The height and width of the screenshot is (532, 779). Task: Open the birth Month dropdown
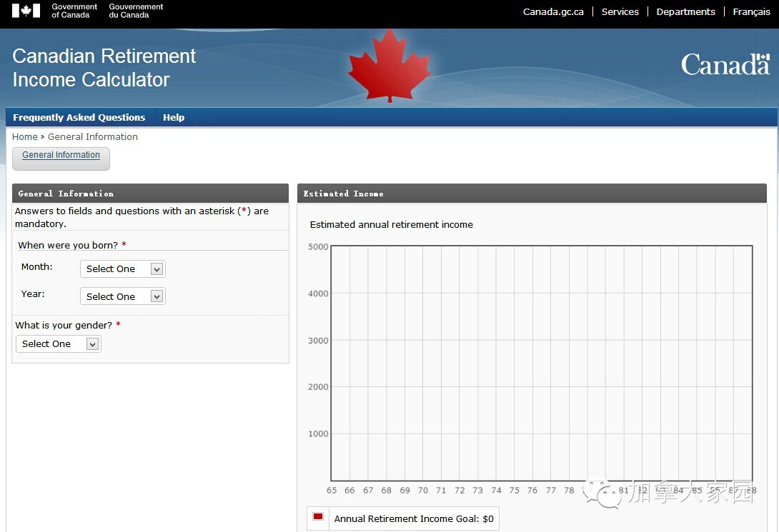pyautogui.click(x=122, y=268)
